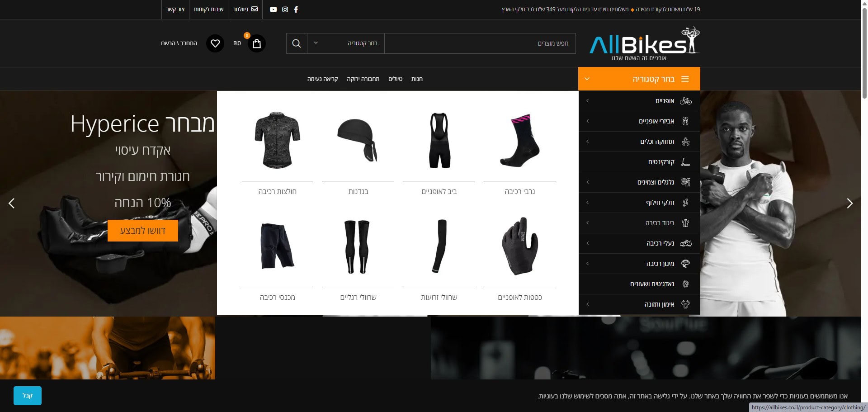868x412 pixels.
Task: Open the התחבר \ הרשם login link
Action: 179,43
